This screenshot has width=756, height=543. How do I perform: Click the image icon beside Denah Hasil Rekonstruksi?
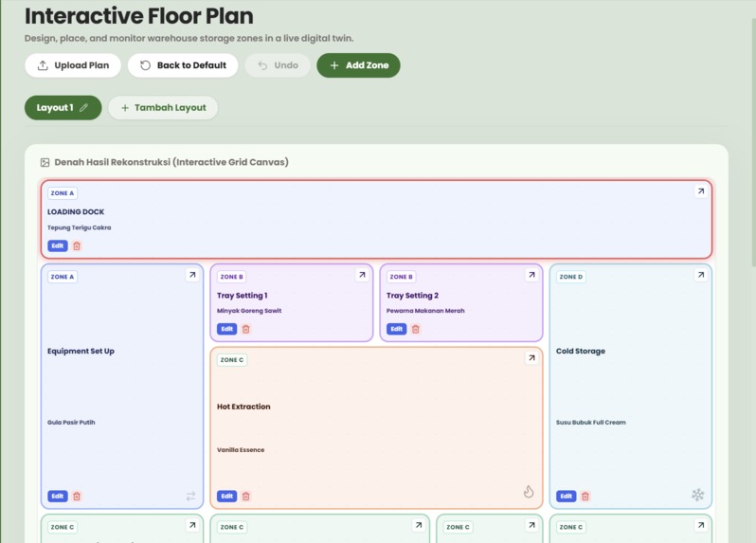(x=45, y=162)
